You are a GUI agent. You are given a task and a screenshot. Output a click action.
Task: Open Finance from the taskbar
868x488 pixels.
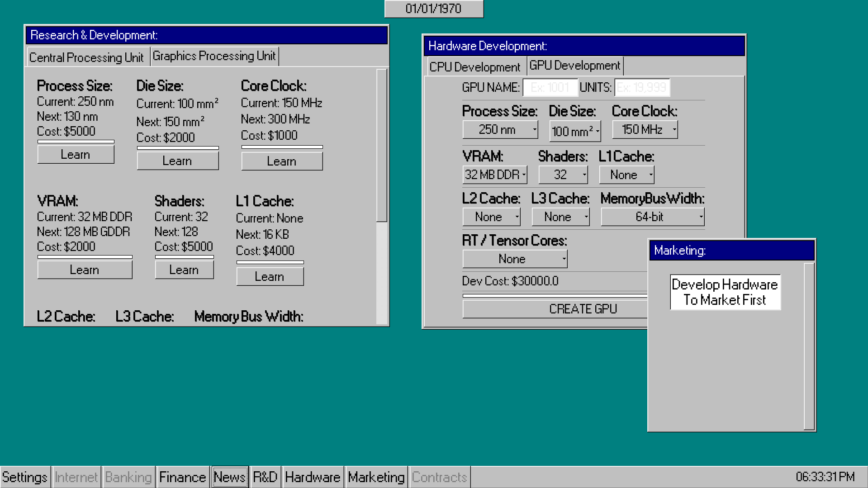click(x=182, y=477)
